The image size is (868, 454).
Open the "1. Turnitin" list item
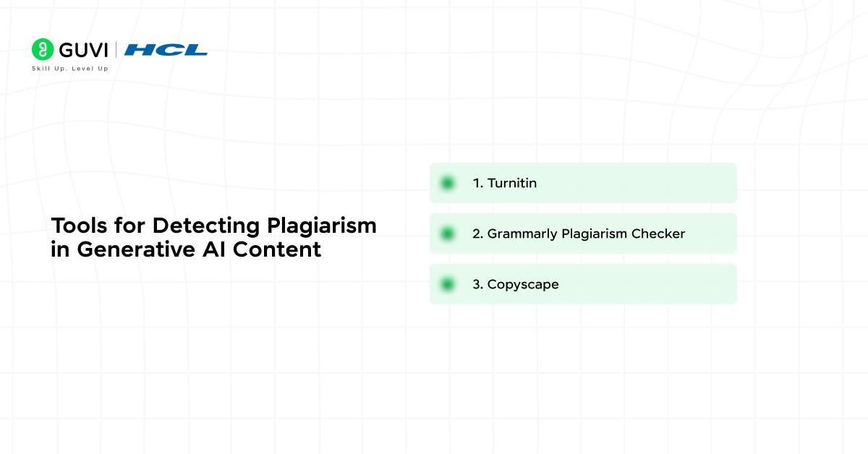(583, 183)
